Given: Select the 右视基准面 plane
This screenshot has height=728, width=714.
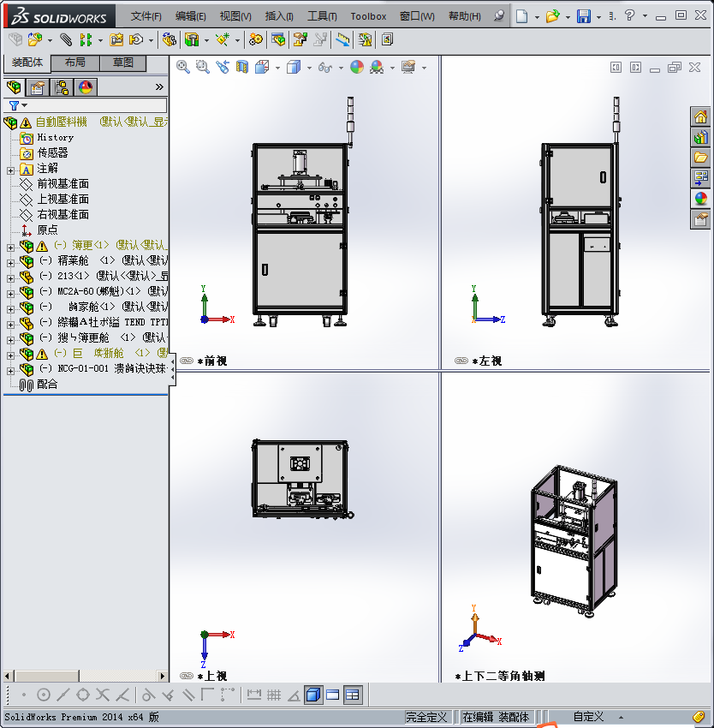Looking at the screenshot, I should tap(62, 214).
